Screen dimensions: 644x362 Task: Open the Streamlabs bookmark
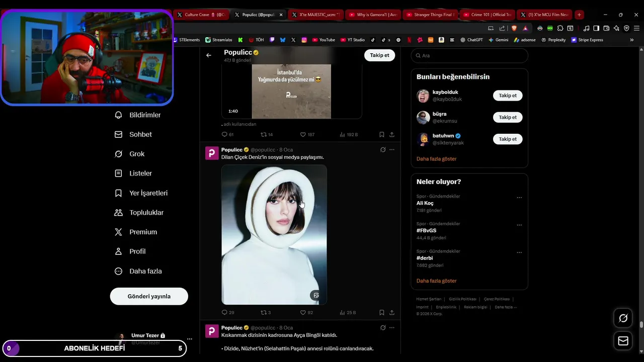[219, 40]
